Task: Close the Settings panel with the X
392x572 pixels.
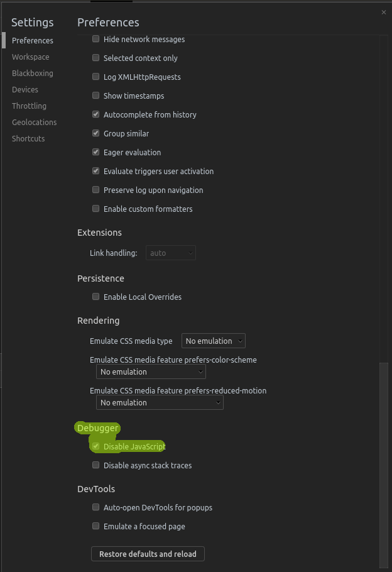Action: [x=384, y=12]
